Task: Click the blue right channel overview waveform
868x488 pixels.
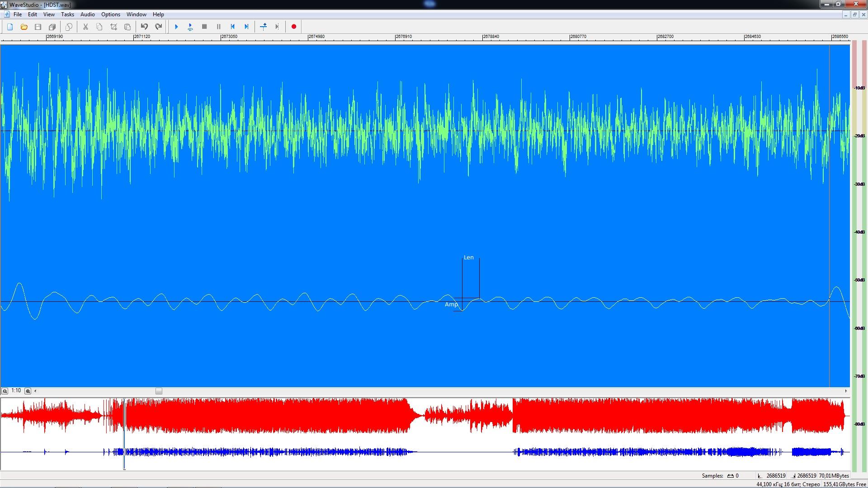Action: tap(425, 452)
